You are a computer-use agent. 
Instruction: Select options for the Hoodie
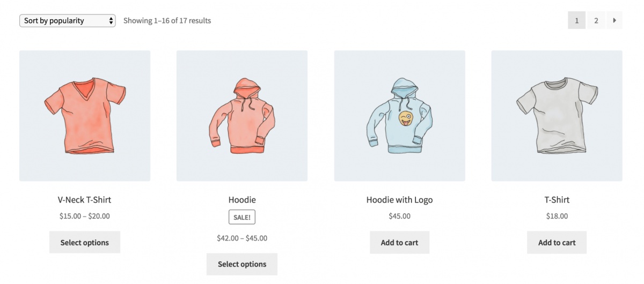tap(242, 264)
